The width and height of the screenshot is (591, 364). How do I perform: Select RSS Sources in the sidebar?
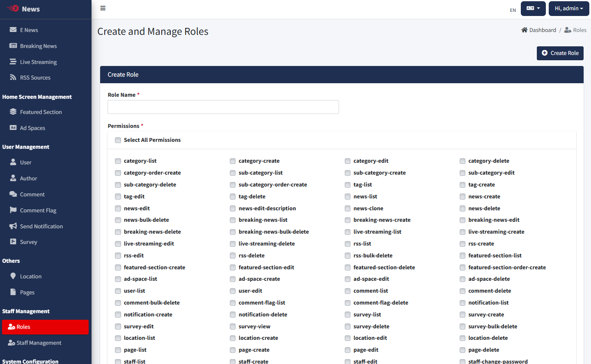click(46, 77)
